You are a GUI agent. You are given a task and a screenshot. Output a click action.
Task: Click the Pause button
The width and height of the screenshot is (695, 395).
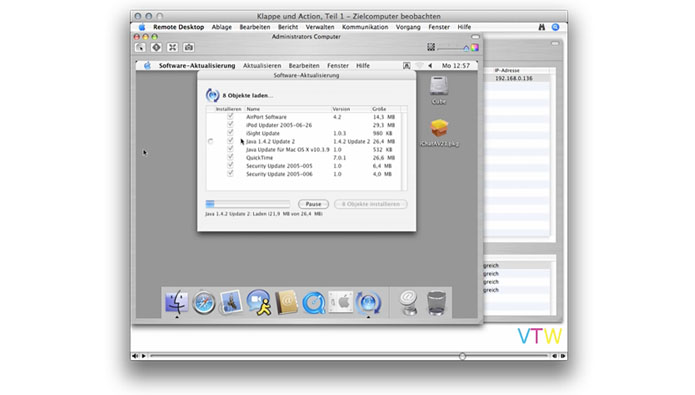313,204
